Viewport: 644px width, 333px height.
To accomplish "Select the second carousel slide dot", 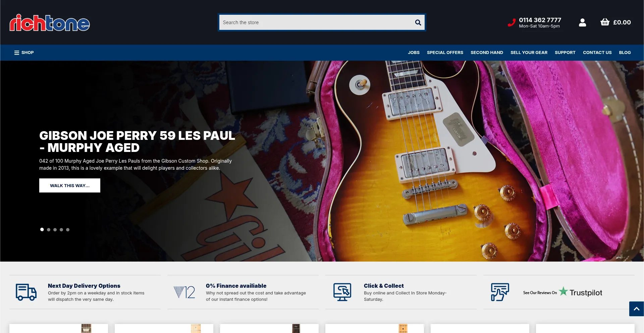I will (x=49, y=230).
